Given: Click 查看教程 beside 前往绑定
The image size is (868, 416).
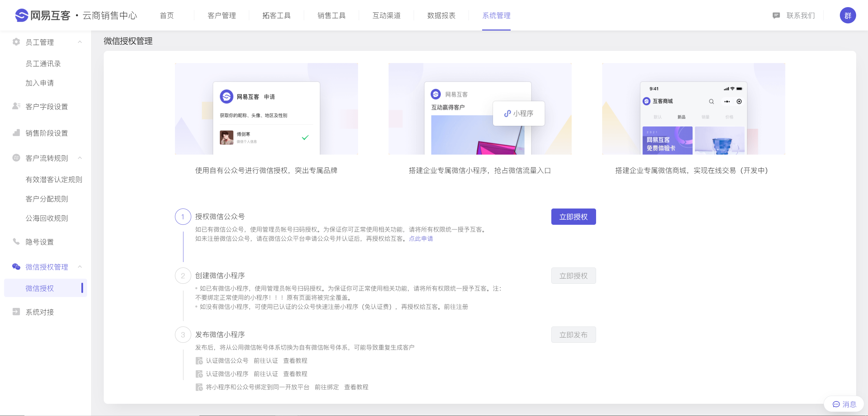Looking at the screenshot, I should [x=356, y=387].
